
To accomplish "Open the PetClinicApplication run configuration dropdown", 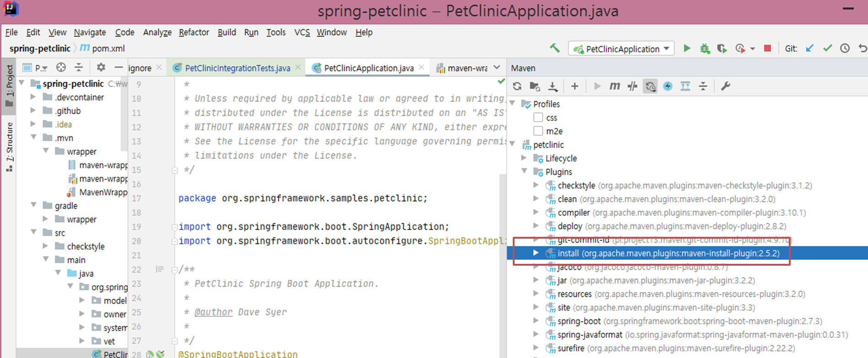I will tap(621, 48).
